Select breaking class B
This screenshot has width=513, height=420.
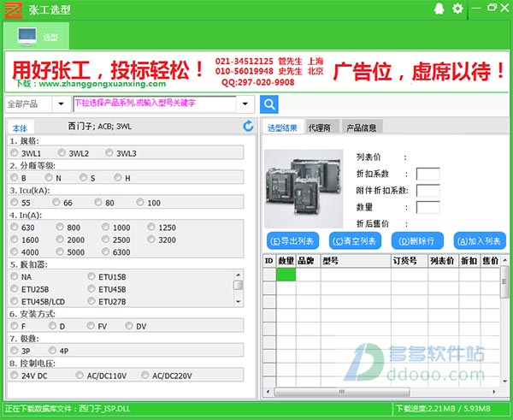click(x=14, y=177)
